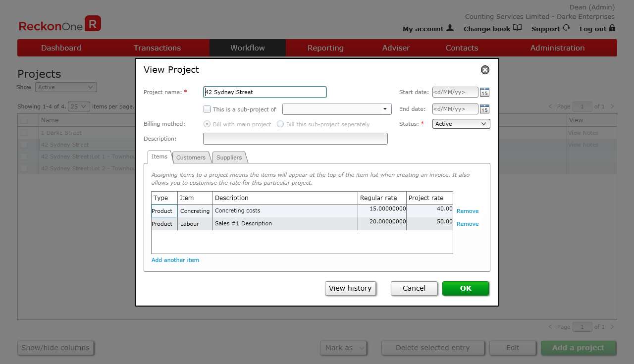The height and width of the screenshot is (364, 634).
Task: Click 'Add another item' link
Action: [x=175, y=260]
